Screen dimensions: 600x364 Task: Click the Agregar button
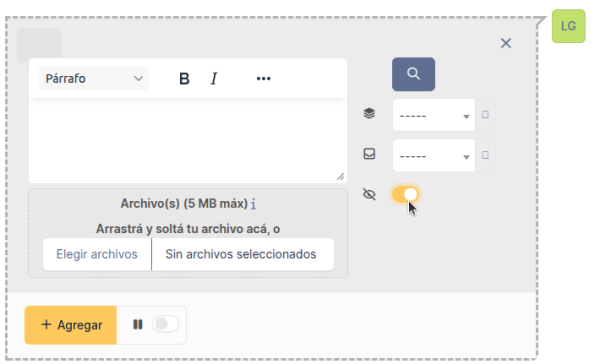(x=71, y=325)
